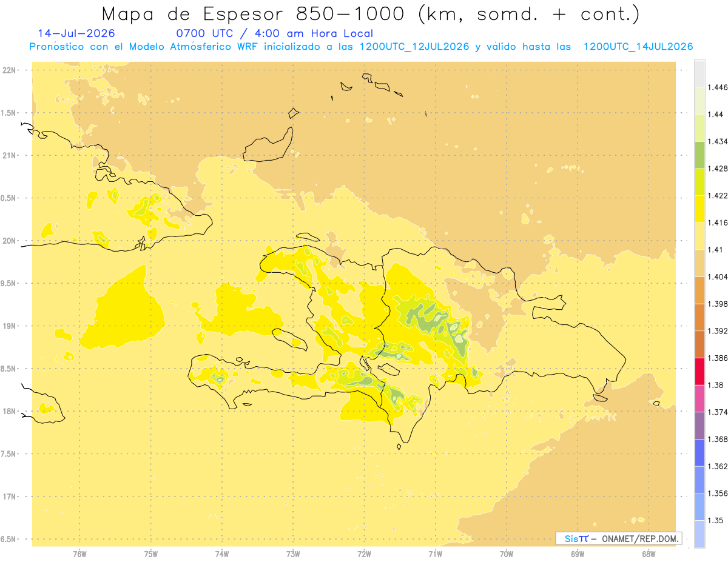Click the 1.446 colorbar value
This screenshot has width=728, height=562.
718,87
